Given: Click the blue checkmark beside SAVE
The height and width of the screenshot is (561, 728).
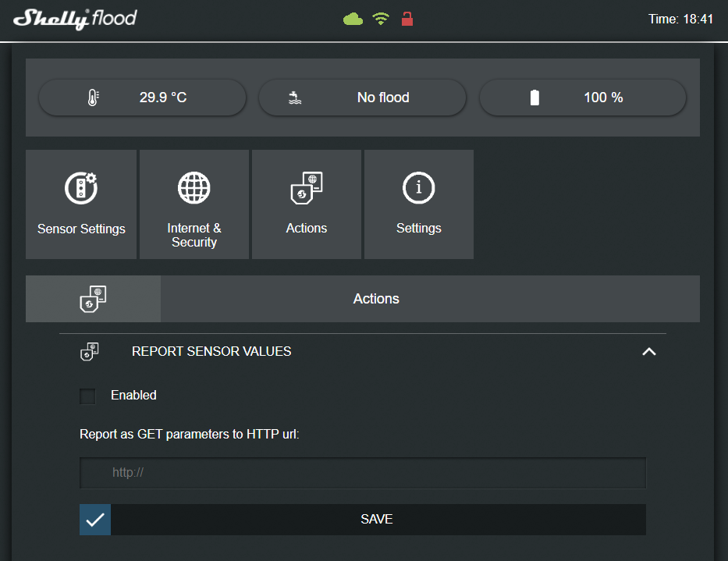Looking at the screenshot, I should (x=95, y=520).
